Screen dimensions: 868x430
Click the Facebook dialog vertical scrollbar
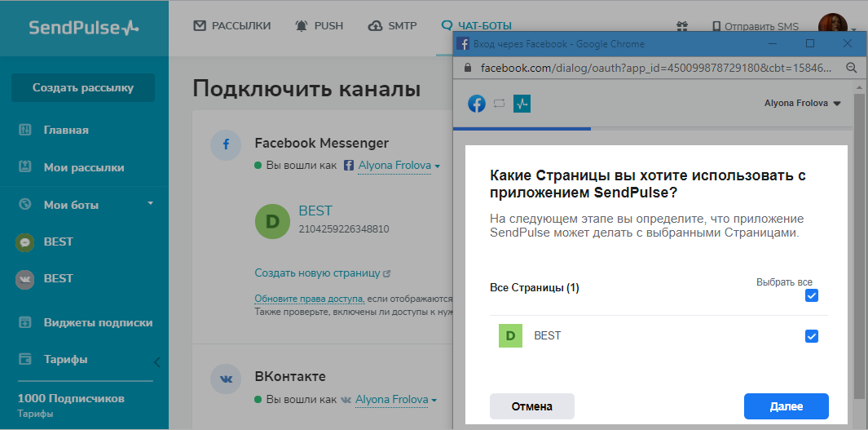coord(859,245)
